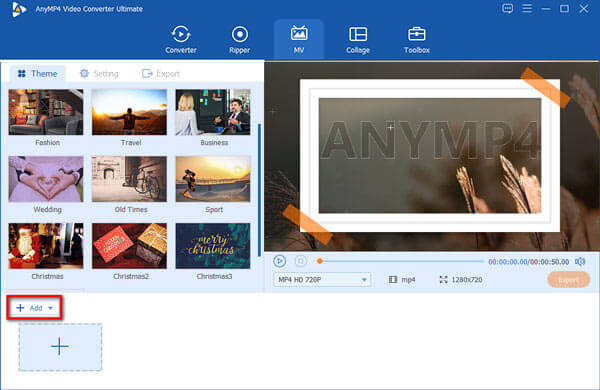
Task: Click the AnyMP4 app logo
Action: pos(18,9)
